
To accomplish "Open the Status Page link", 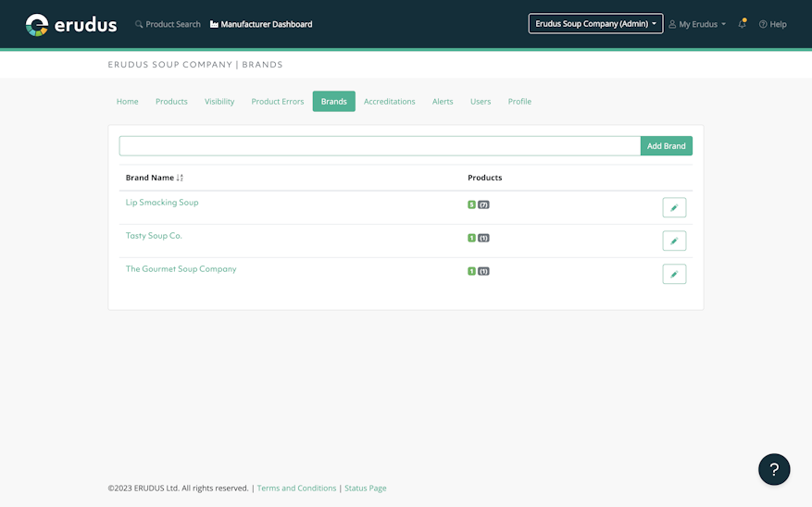I will pyautogui.click(x=366, y=488).
